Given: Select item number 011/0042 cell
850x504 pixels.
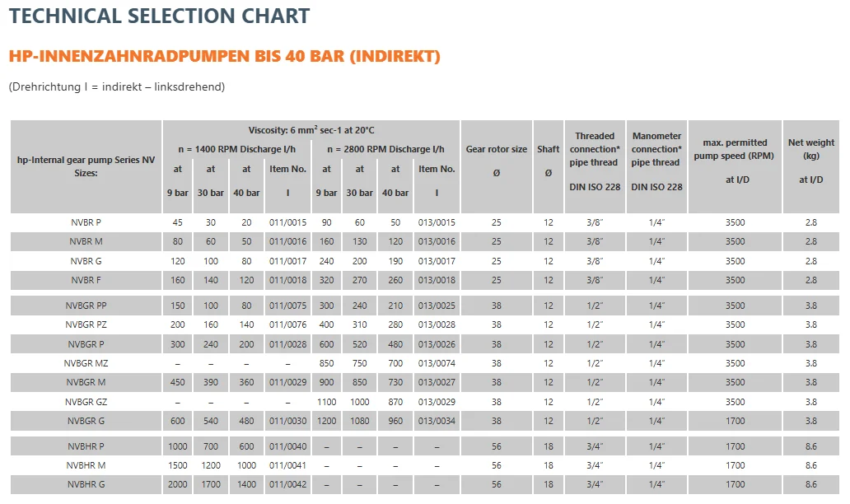Looking at the screenshot, I should click(287, 484).
